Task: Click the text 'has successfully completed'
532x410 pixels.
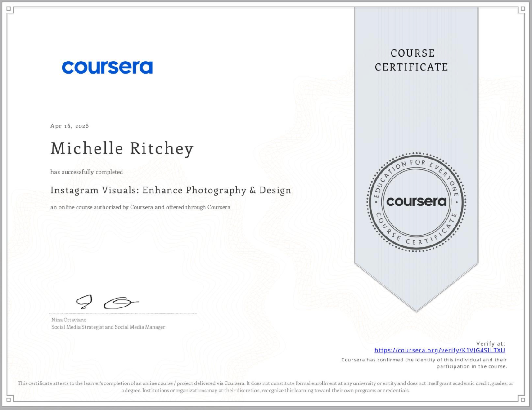Action: 87,172
